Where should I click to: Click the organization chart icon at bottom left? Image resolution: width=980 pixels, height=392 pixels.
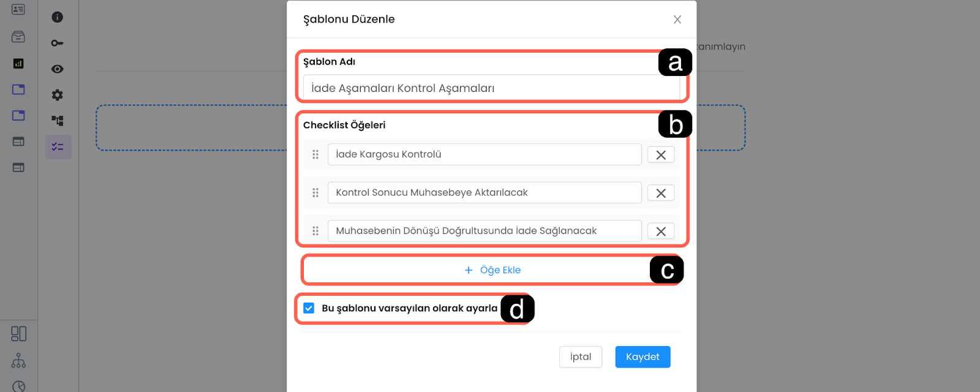(x=18, y=360)
